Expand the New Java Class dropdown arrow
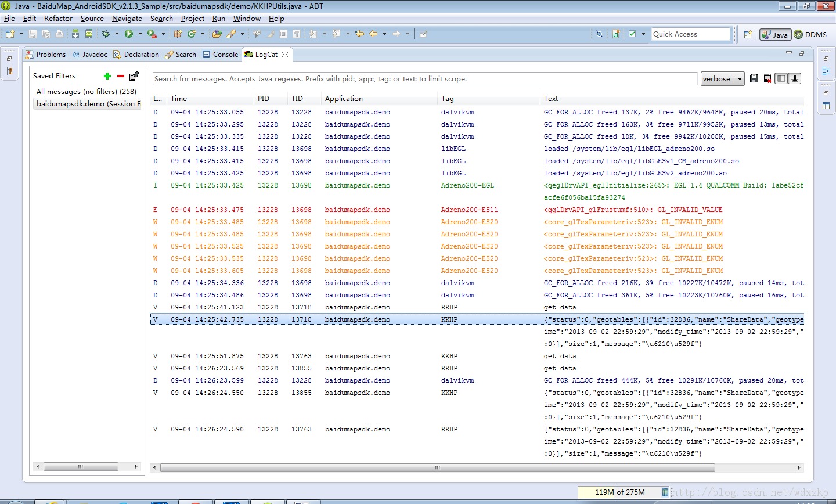This screenshot has height=504, width=836. click(203, 34)
